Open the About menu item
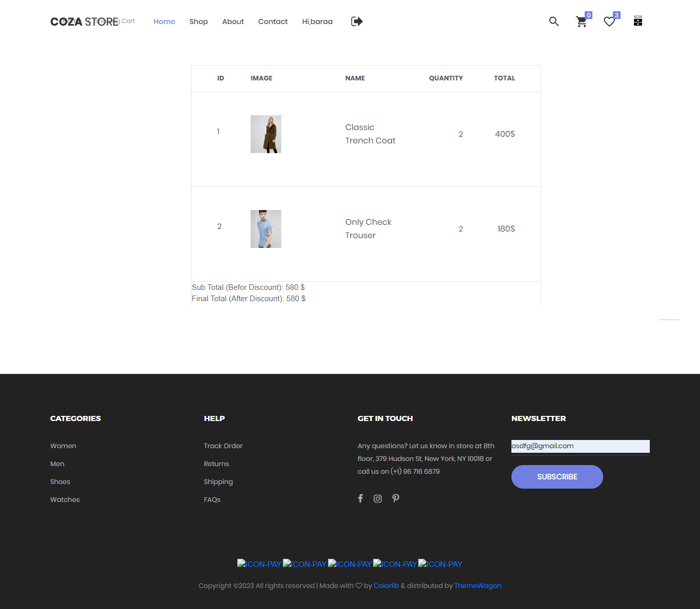The image size is (700, 609). (x=233, y=22)
